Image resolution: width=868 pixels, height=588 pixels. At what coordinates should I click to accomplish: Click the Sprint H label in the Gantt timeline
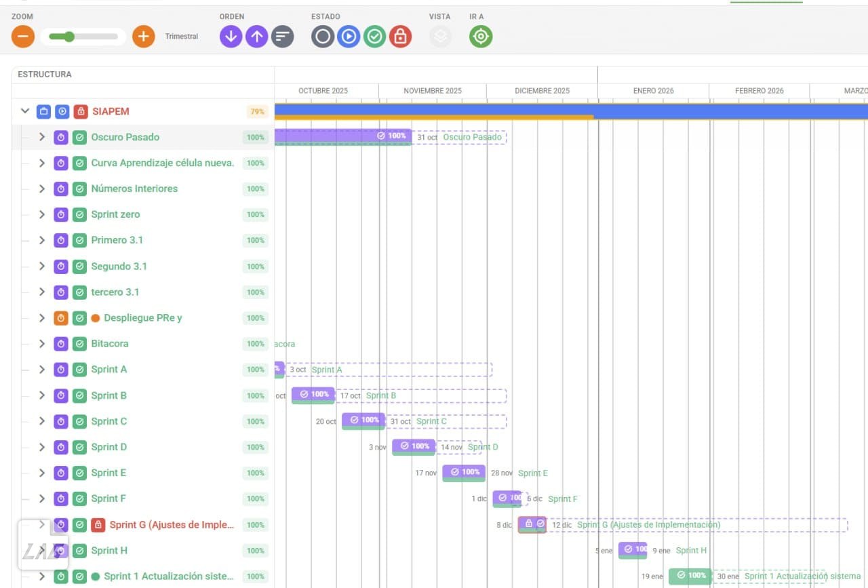[691, 551]
